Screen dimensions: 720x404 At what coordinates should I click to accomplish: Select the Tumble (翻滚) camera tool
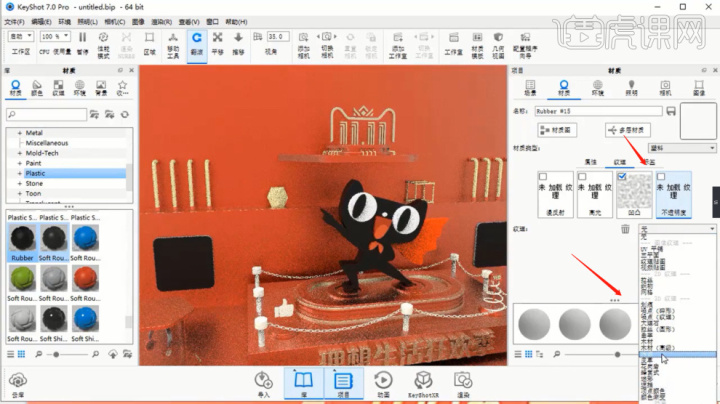[x=197, y=44]
